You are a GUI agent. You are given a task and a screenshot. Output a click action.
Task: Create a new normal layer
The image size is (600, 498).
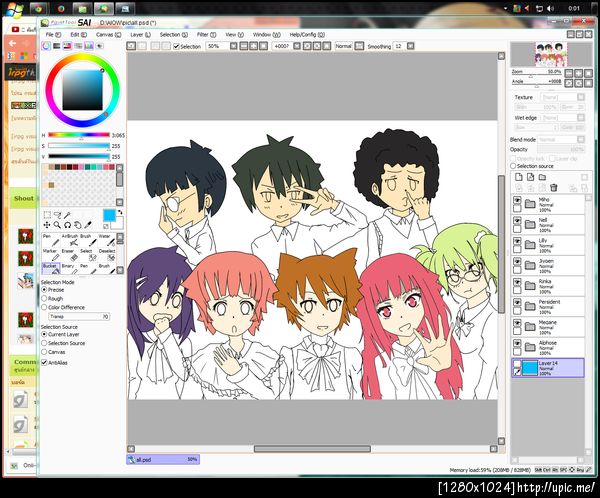coord(518,177)
